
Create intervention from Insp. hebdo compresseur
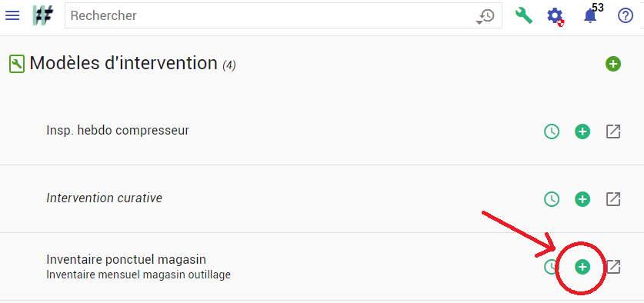582,132
